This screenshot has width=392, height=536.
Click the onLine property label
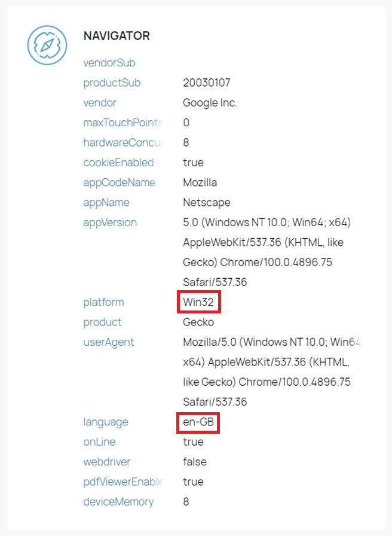(x=99, y=441)
